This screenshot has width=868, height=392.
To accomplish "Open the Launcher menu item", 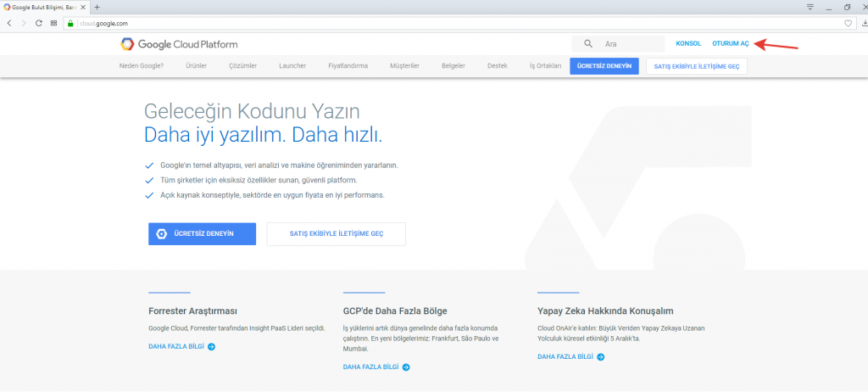I will tap(292, 66).
